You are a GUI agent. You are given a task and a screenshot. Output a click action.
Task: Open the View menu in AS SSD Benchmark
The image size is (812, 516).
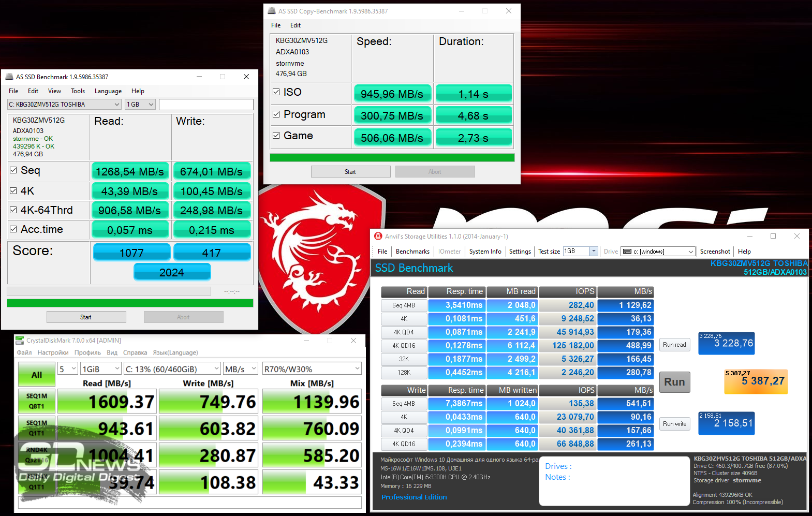click(54, 91)
